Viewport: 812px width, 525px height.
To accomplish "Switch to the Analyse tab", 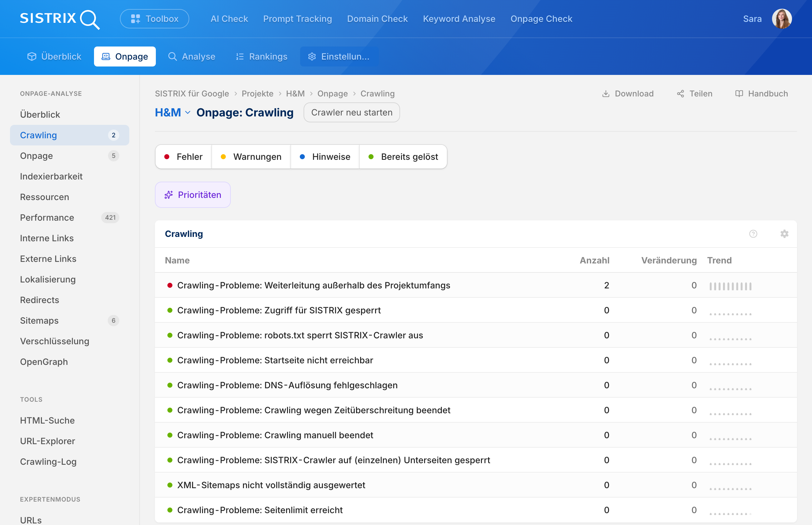I will pos(192,56).
